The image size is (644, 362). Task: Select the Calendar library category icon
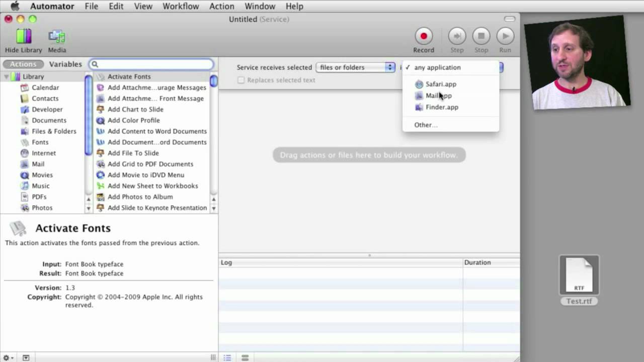pos(24,87)
